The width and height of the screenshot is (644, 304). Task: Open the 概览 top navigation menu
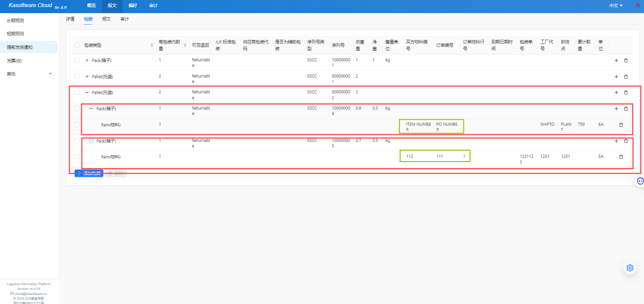tap(91, 6)
